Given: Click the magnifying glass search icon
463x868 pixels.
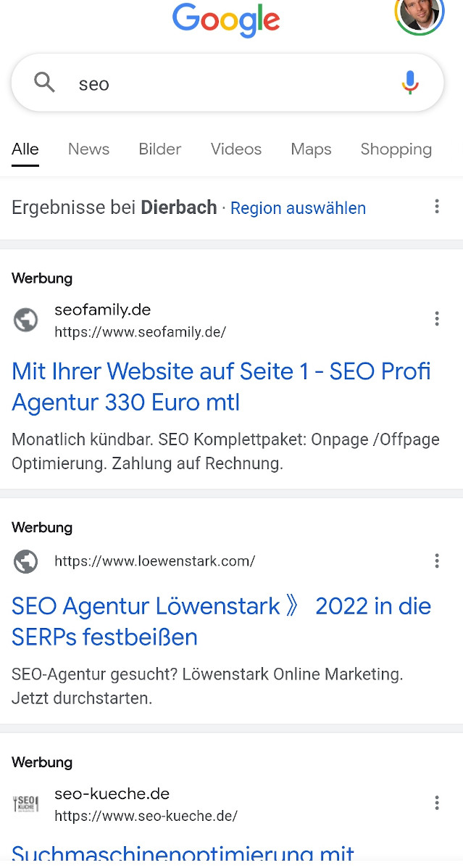Looking at the screenshot, I should [44, 83].
